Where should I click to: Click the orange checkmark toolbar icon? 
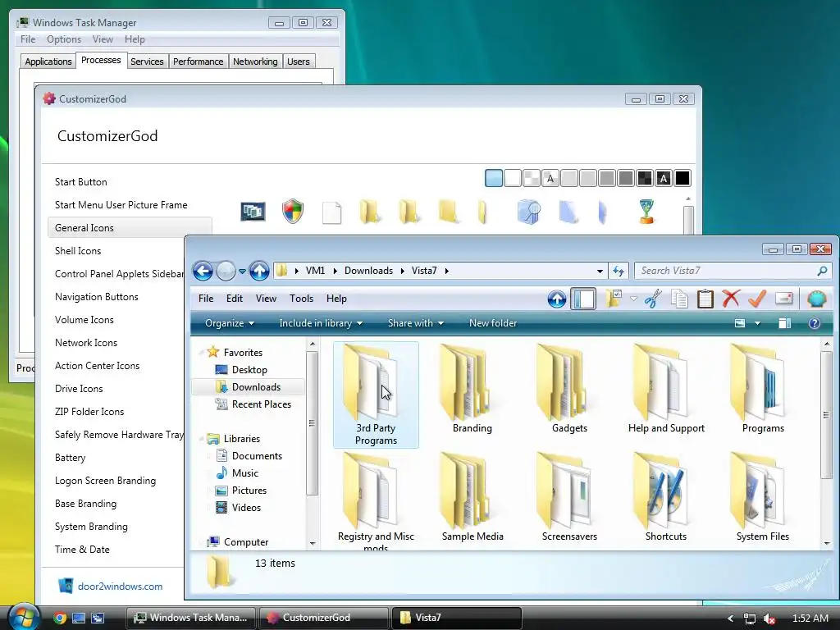point(757,299)
